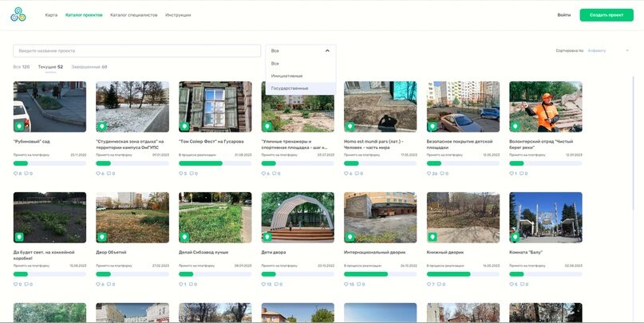Collapse the project type dropdown chevron

[327, 51]
